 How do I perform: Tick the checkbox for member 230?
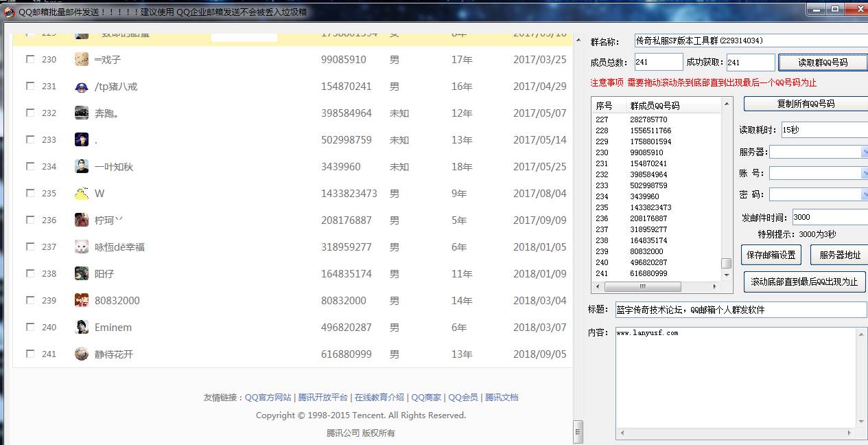coord(30,60)
